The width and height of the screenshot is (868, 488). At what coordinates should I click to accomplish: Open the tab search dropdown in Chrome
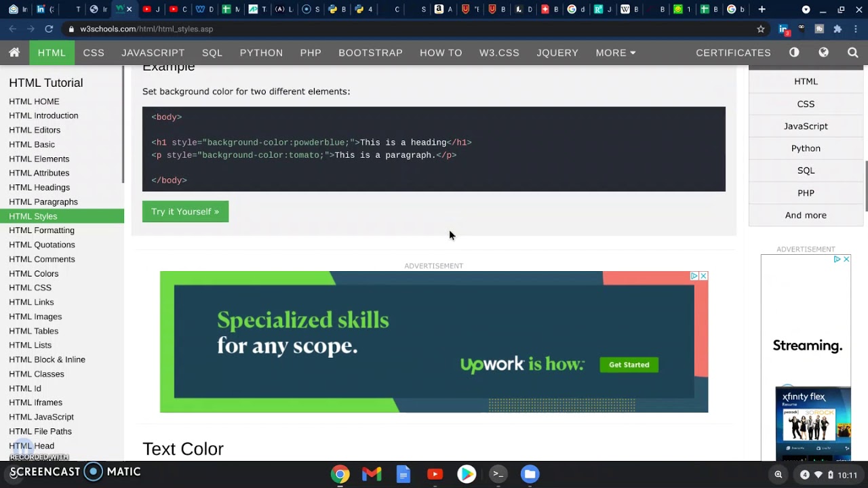coord(806,9)
